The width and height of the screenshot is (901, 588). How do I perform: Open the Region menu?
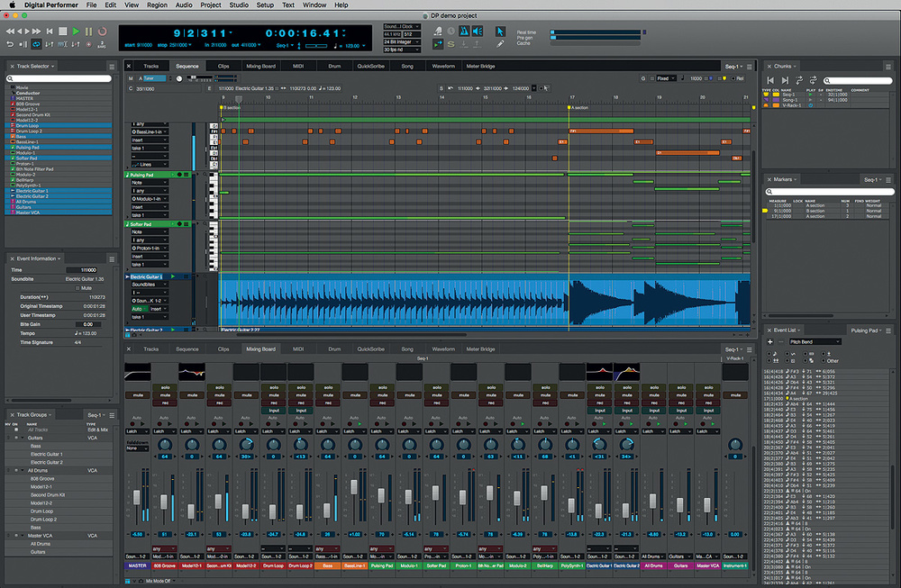click(157, 5)
